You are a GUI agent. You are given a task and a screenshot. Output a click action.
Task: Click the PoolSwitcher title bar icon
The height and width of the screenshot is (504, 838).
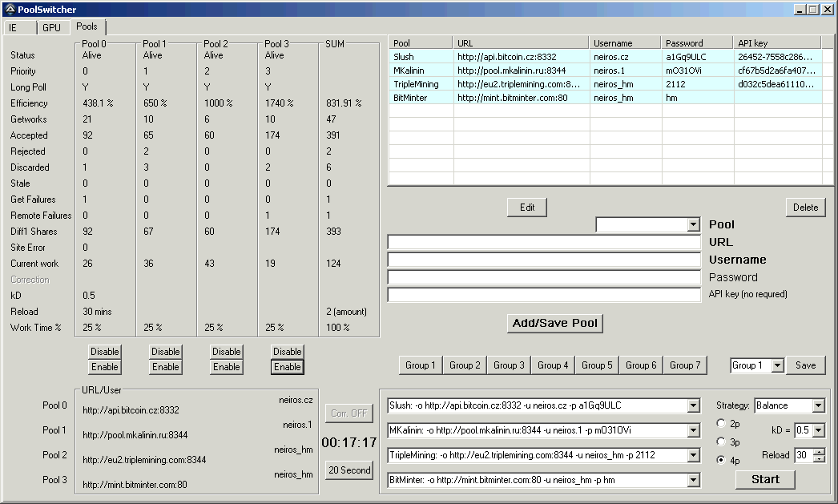coord(10,9)
